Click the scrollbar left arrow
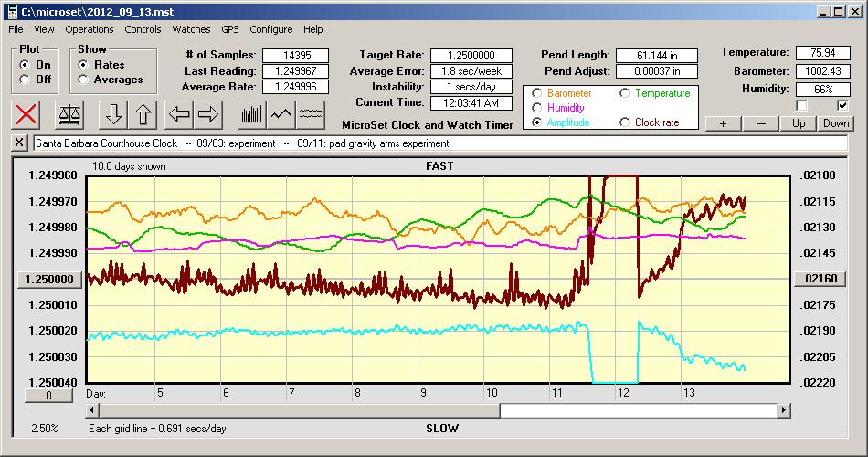868x457 pixels. click(93, 410)
